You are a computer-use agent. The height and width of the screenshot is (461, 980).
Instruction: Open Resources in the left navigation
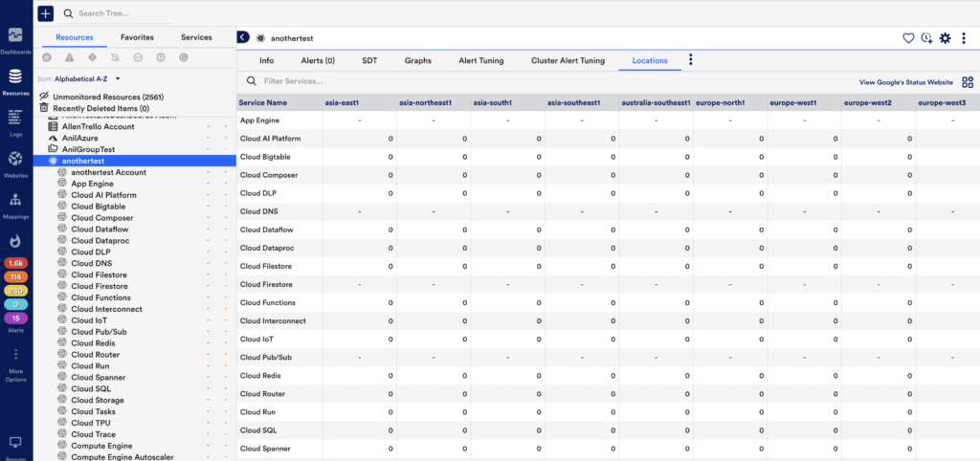coord(15,82)
